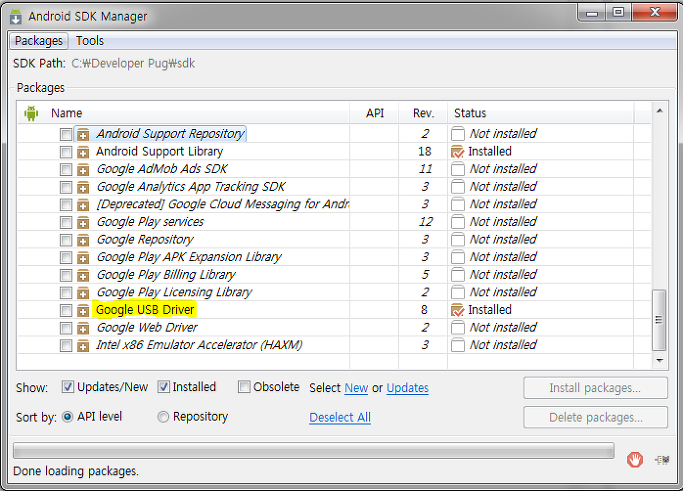Click the package icon beside Google AdMob Ads SDK

[x=83, y=170]
